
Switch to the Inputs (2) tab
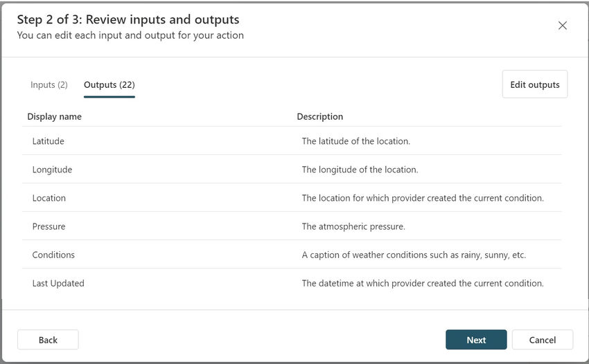49,84
